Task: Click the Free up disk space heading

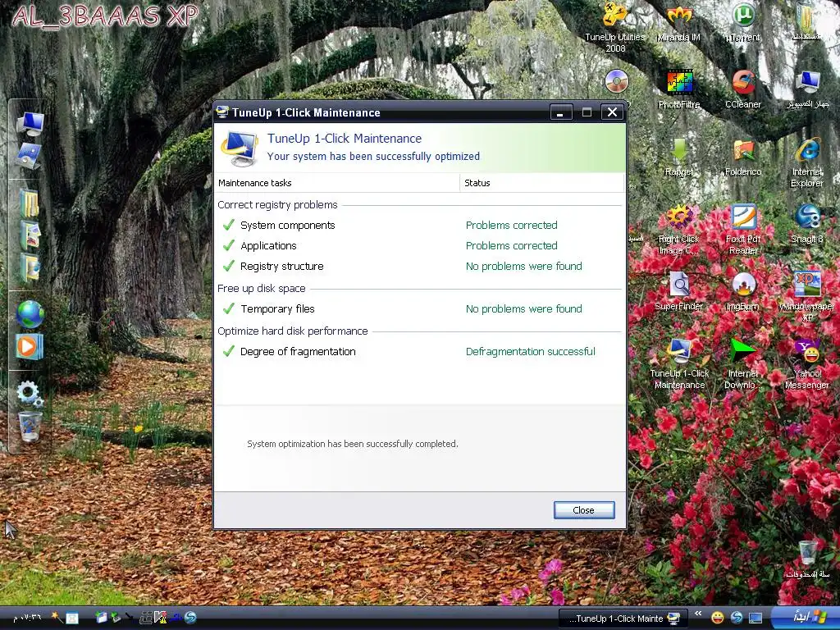Action: pyautogui.click(x=262, y=288)
